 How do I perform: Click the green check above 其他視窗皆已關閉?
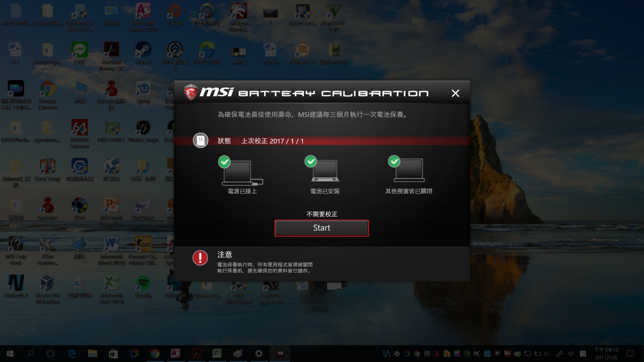pyautogui.click(x=394, y=161)
